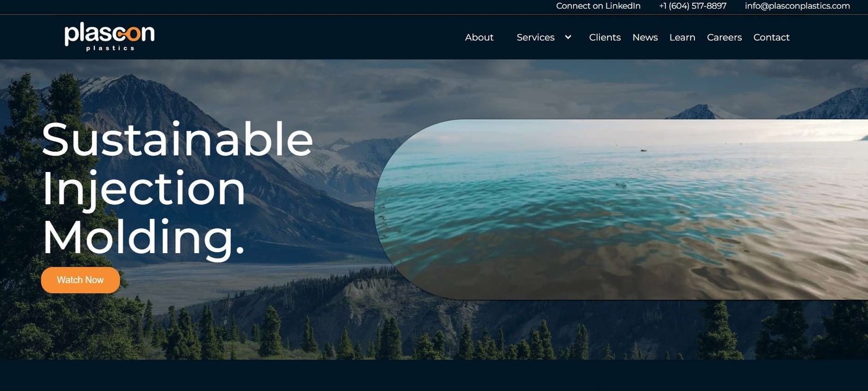
Task: Go to the Clients page
Action: [605, 37]
